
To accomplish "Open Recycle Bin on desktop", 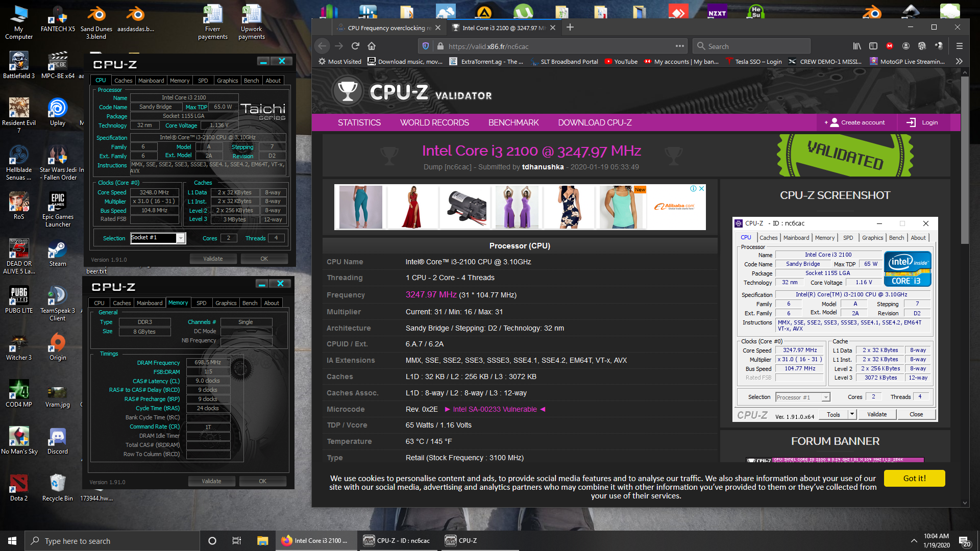I will [x=58, y=488].
